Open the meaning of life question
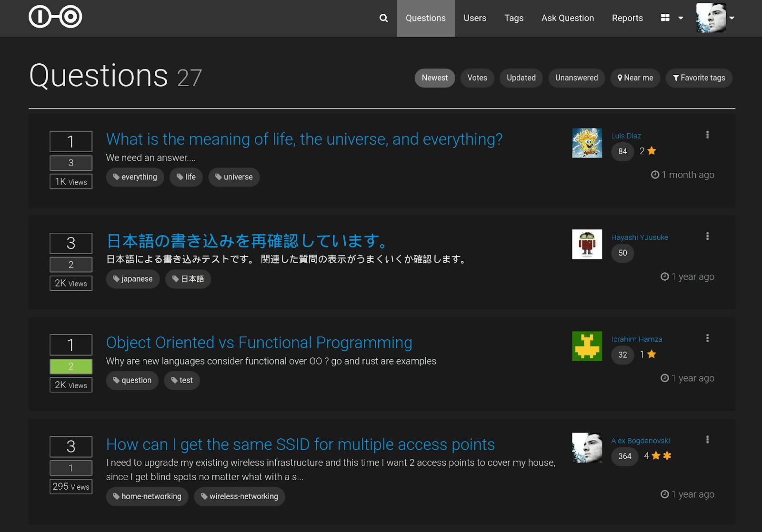 pyautogui.click(x=304, y=139)
